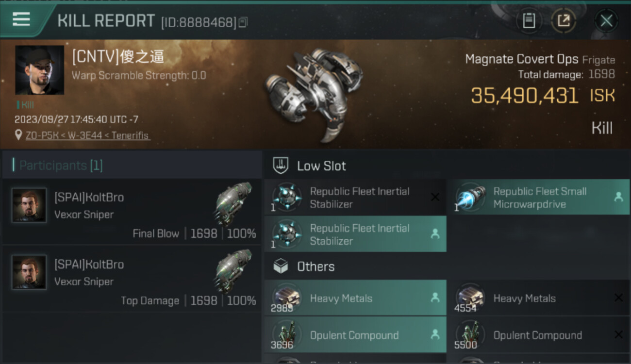Image resolution: width=631 pixels, height=364 pixels.
Task: Select the Low Slot section header
Action: (x=321, y=166)
